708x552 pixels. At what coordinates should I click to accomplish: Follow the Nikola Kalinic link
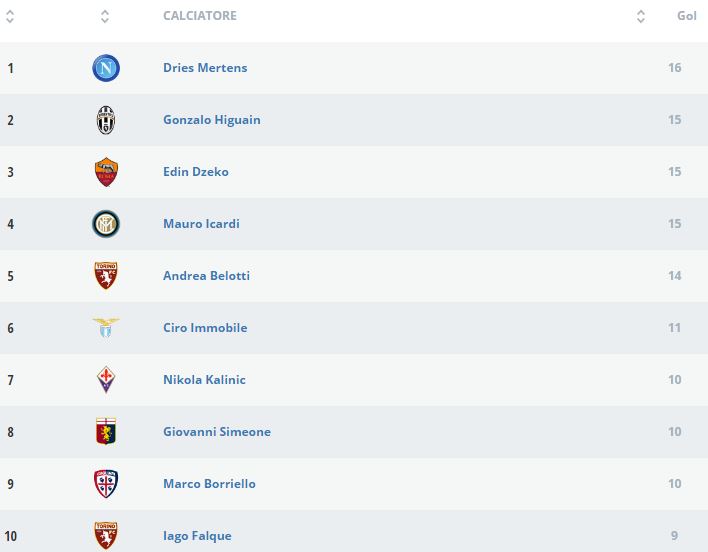point(204,380)
